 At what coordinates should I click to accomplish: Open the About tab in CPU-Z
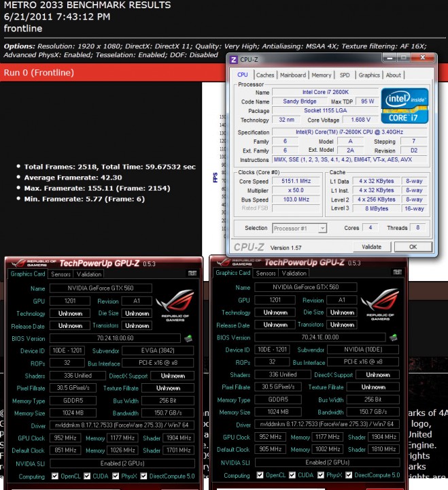pos(394,75)
